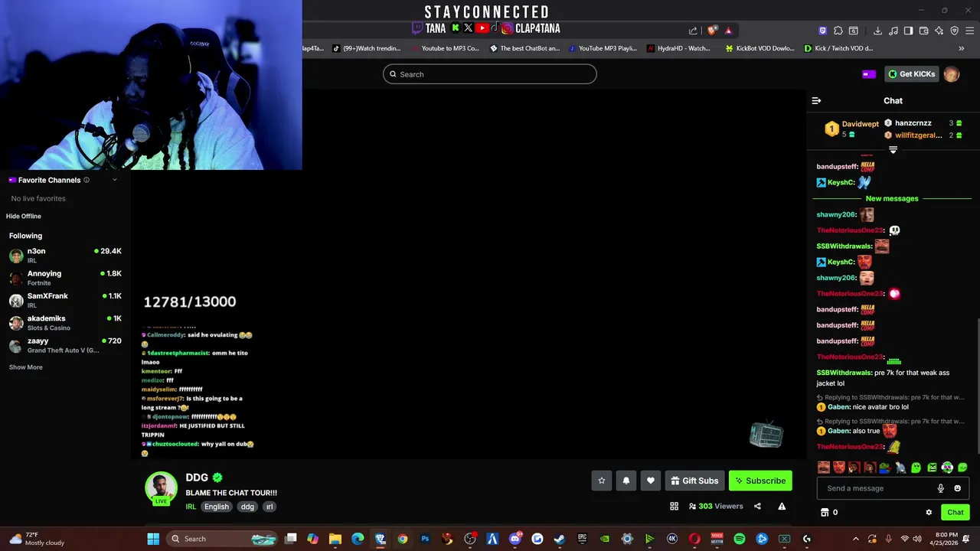Click Gift Subs button
980x551 pixels.
694,481
